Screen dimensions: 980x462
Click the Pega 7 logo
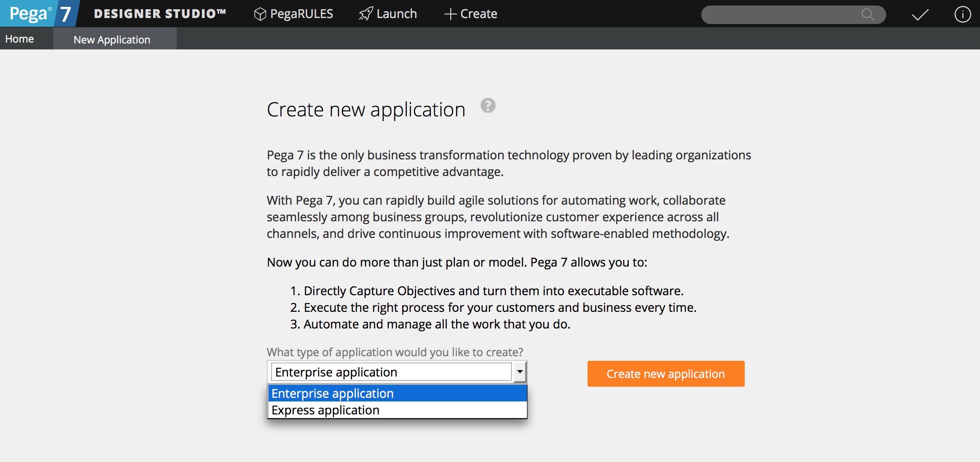click(40, 13)
